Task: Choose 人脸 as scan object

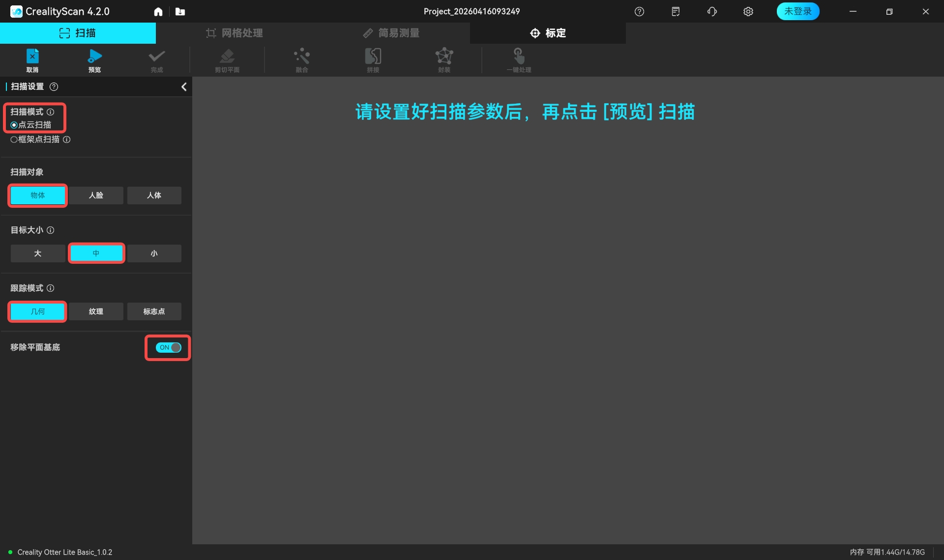Action: 96,196
